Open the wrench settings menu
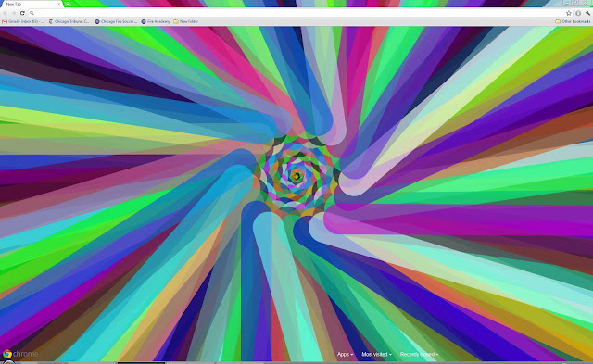The height and width of the screenshot is (364, 593). tap(587, 13)
